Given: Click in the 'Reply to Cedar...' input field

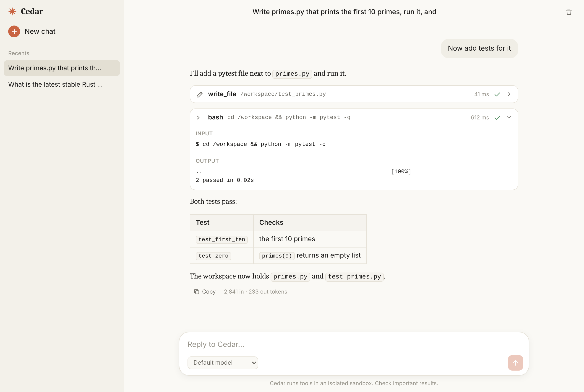Looking at the screenshot, I should point(354,344).
